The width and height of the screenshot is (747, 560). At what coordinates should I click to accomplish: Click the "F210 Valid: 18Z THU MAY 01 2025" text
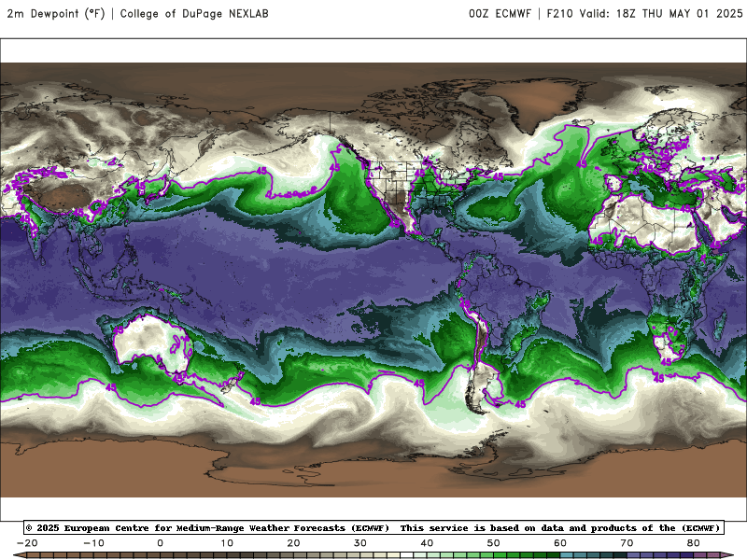click(x=644, y=14)
